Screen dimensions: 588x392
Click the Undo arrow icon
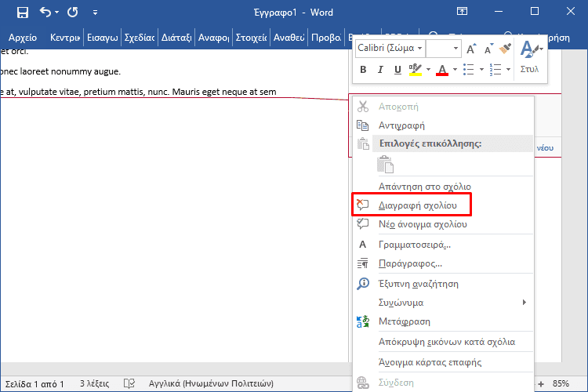tap(45, 12)
